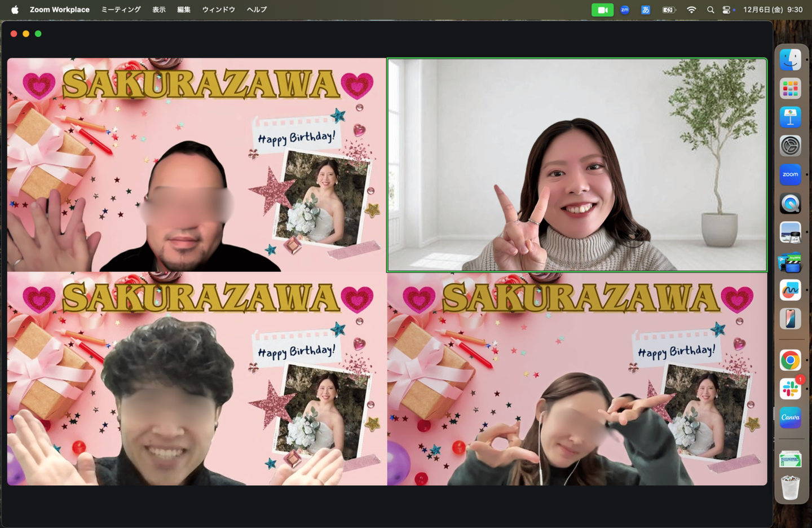Expand the Wi-Fi status menu
Image resolution: width=812 pixels, height=528 pixels.
coord(691,10)
